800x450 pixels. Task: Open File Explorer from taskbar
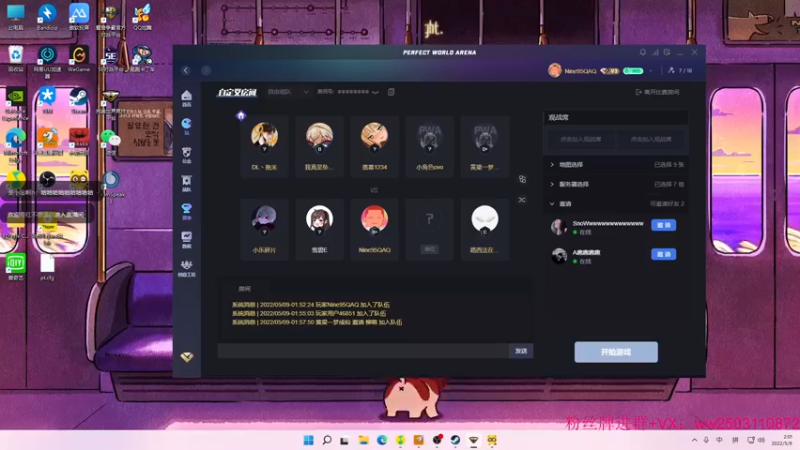pos(363,440)
